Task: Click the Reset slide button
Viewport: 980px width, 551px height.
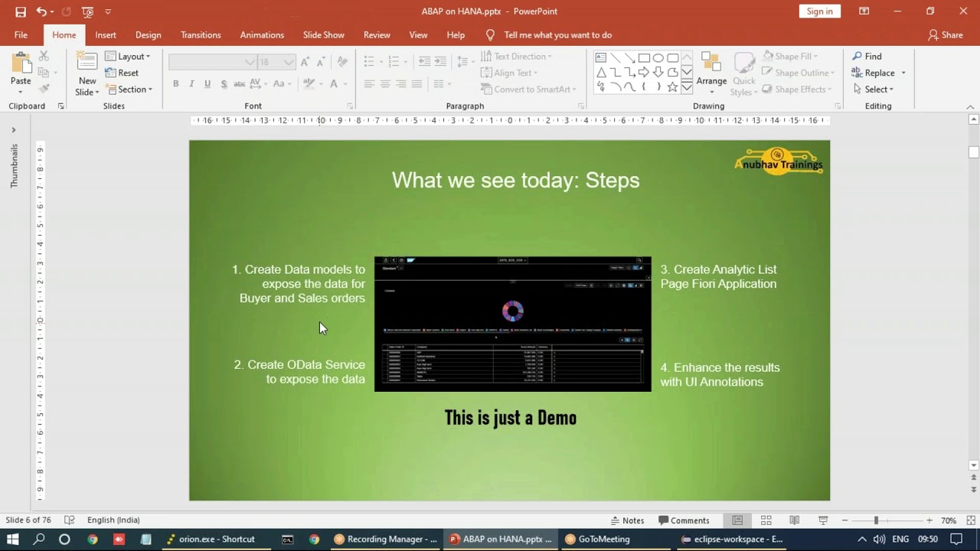Action: coord(122,73)
